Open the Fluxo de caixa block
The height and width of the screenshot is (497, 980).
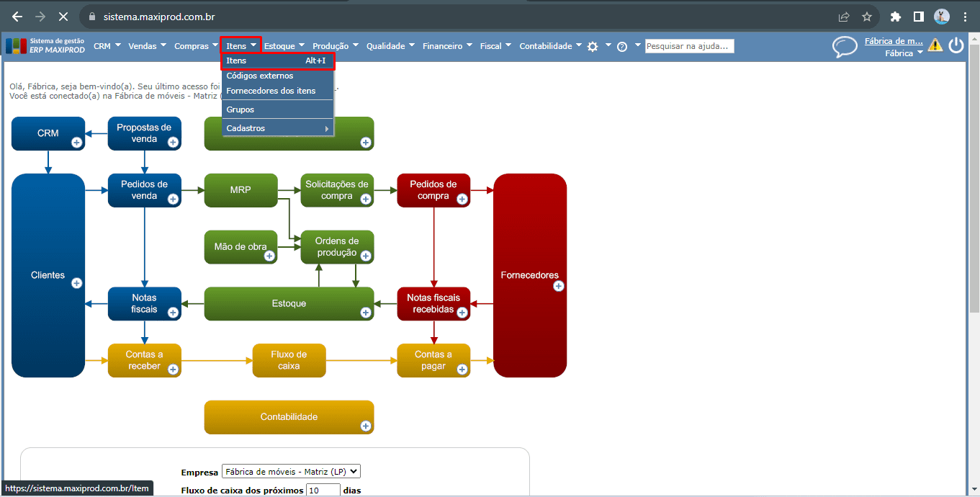(289, 360)
